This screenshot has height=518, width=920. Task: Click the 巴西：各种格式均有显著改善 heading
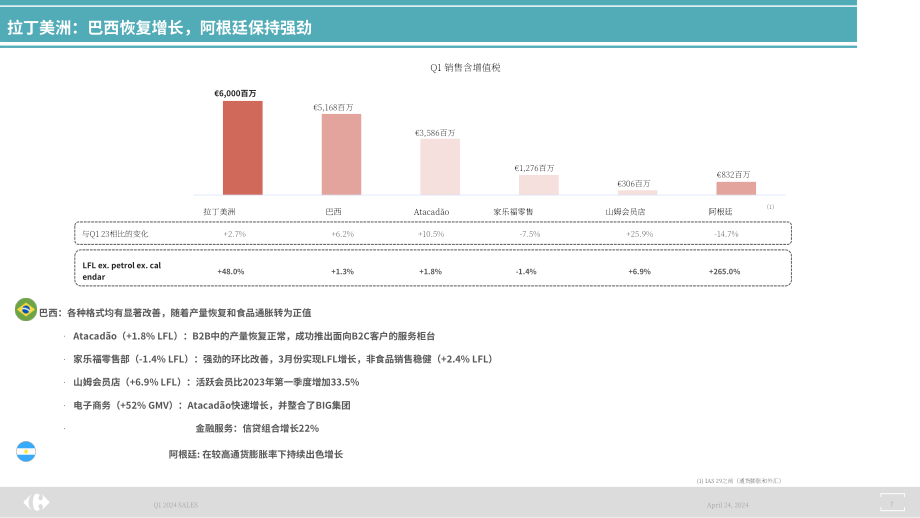175,313
